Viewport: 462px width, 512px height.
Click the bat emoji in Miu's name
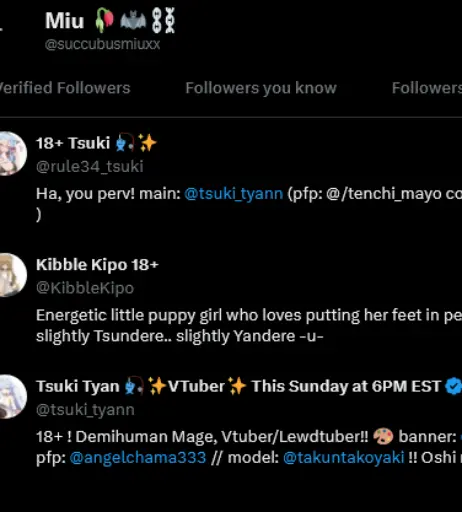click(133, 21)
